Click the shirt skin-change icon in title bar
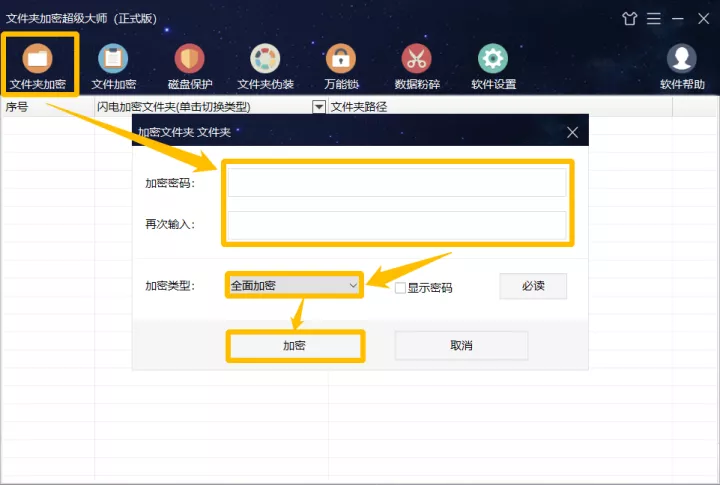Viewport: 720px width, 485px height. 630,19
